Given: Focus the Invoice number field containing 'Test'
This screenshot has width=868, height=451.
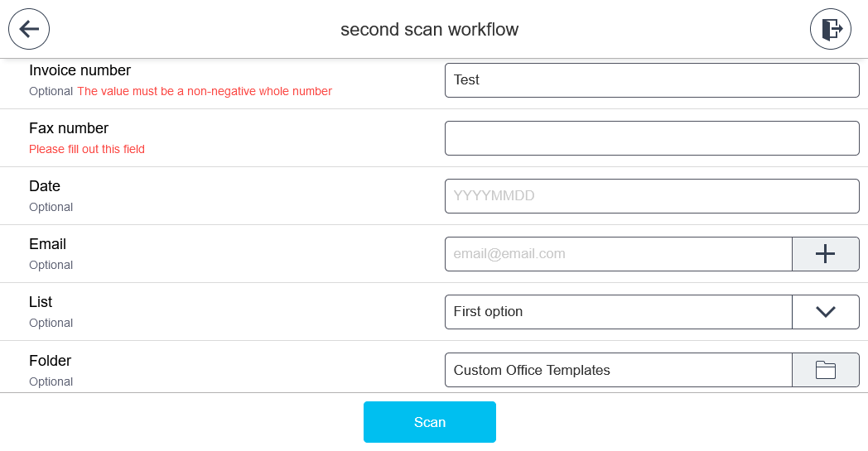Looking at the screenshot, I should (x=651, y=80).
